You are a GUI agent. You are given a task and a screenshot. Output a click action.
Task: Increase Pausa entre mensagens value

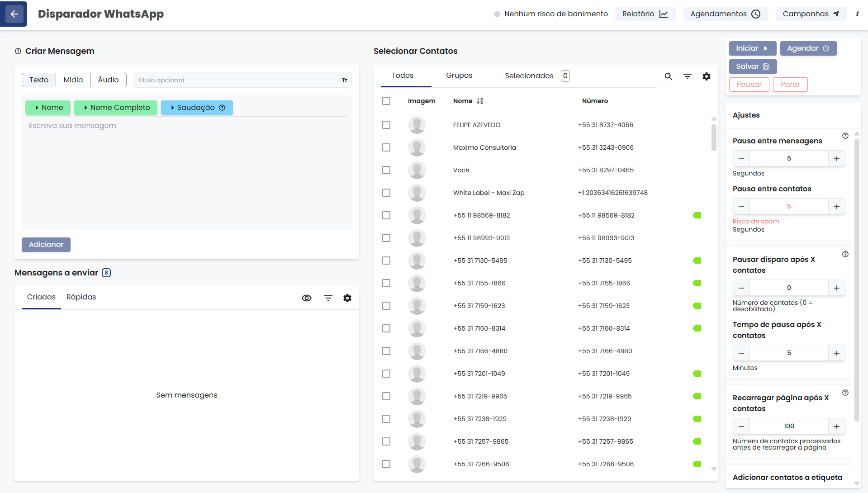pos(837,159)
